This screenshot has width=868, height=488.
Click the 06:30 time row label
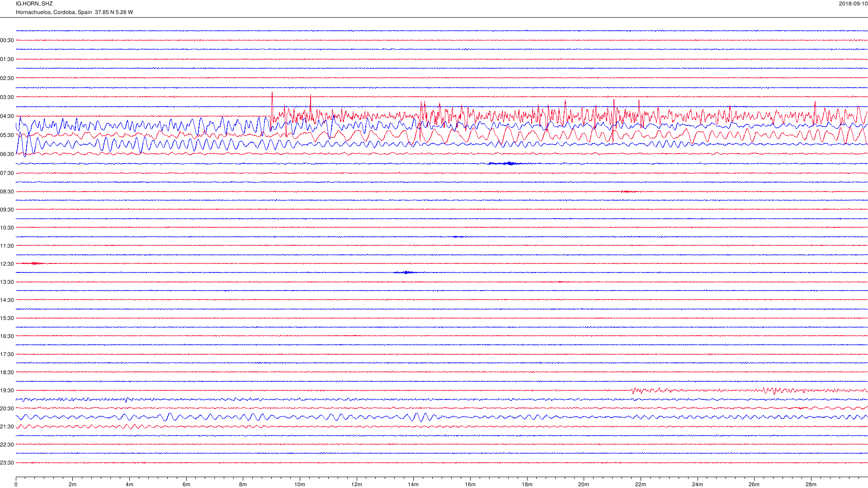[7, 154]
